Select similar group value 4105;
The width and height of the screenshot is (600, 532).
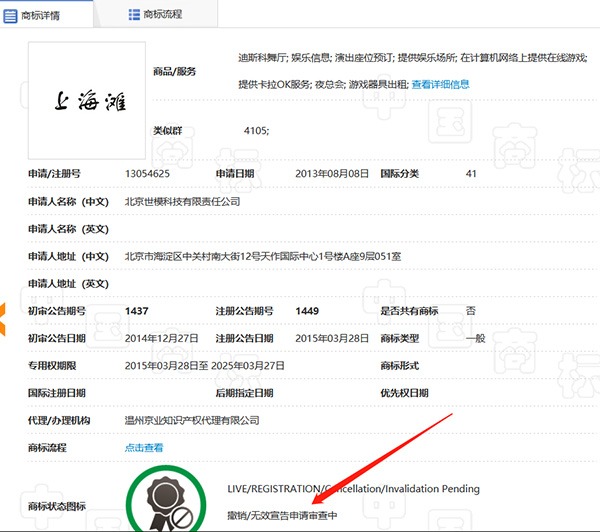pyautogui.click(x=256, y=131)
